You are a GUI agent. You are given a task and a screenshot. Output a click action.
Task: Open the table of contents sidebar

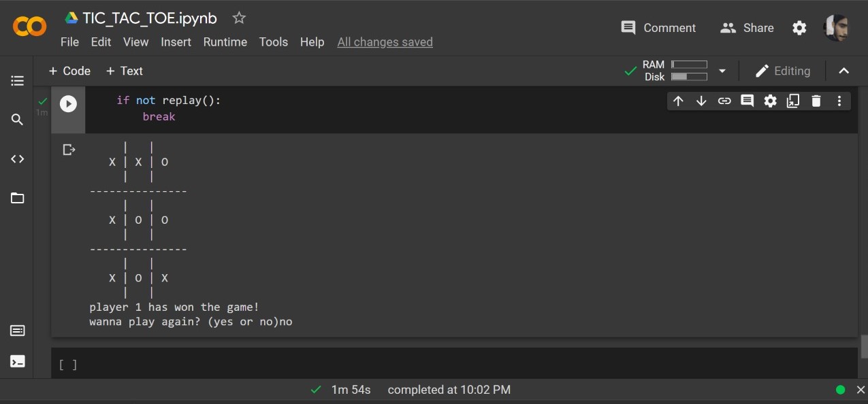17,80
